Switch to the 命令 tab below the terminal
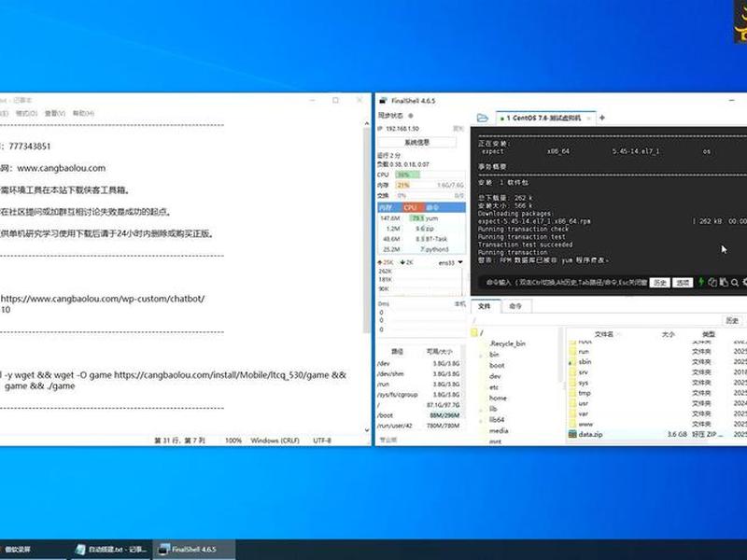747x560 pixels. click(515, 306)
